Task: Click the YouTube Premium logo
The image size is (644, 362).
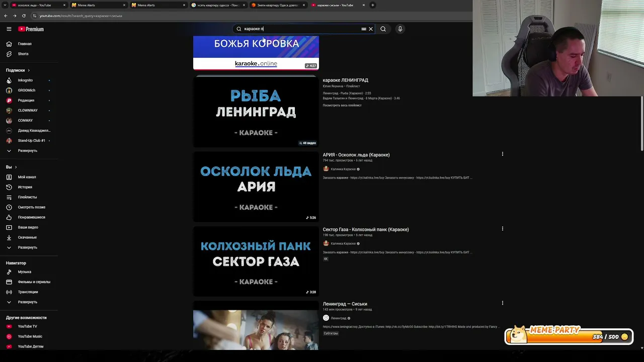Action: click(x=31, y=29)
